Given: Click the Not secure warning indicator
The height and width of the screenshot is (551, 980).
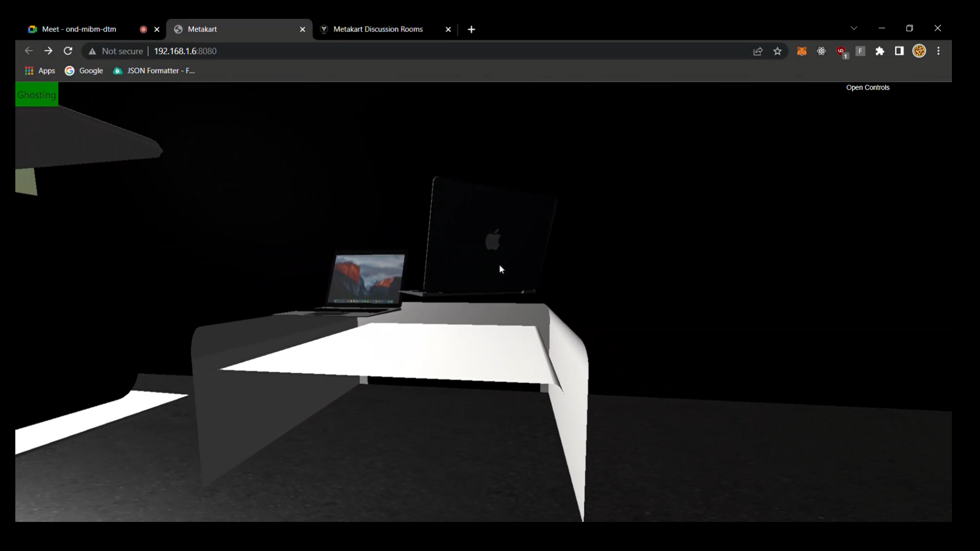Looking at the screenshot, I should [x=115, y=51].
